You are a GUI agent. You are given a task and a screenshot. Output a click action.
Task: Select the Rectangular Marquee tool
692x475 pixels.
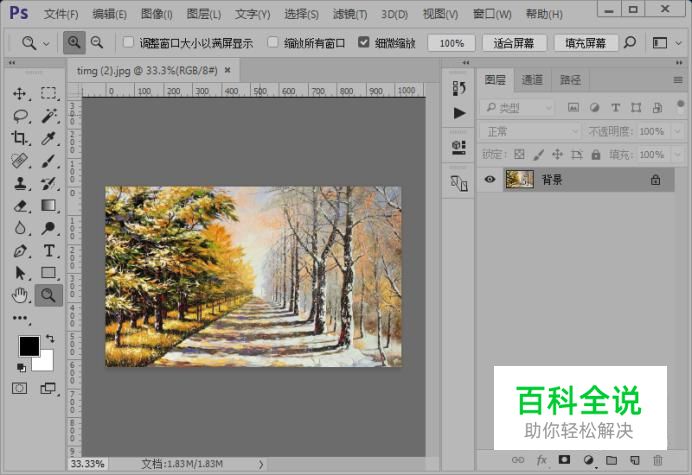click(48, 93)
